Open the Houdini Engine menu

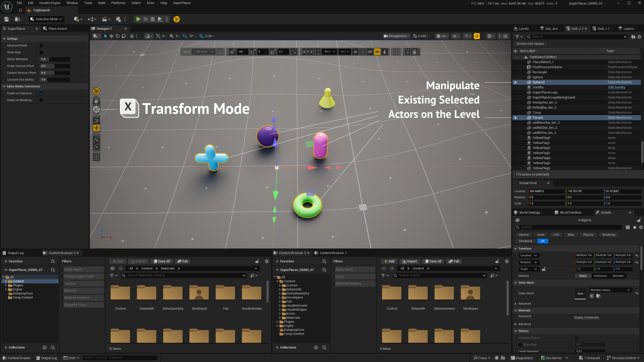(50, 3)
